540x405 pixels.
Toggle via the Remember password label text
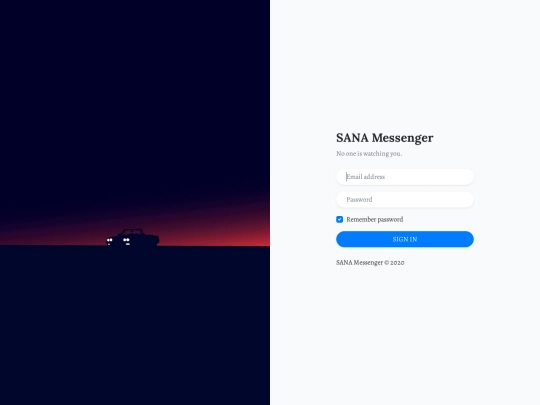tap(375, 219)
